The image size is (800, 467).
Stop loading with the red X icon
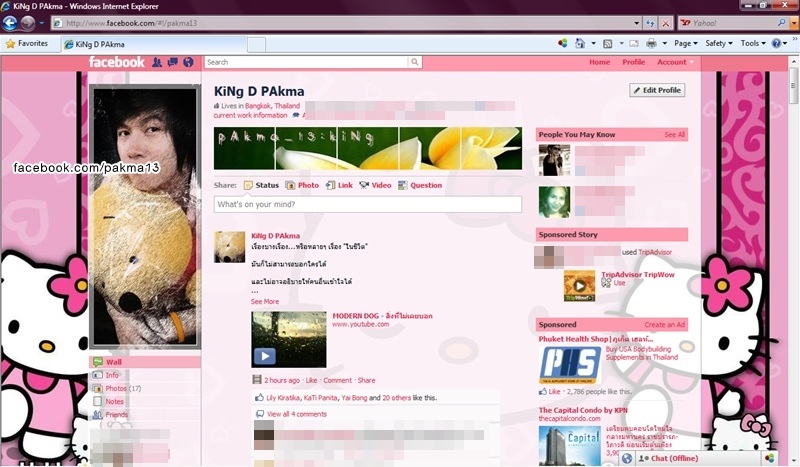click(666, 23)
